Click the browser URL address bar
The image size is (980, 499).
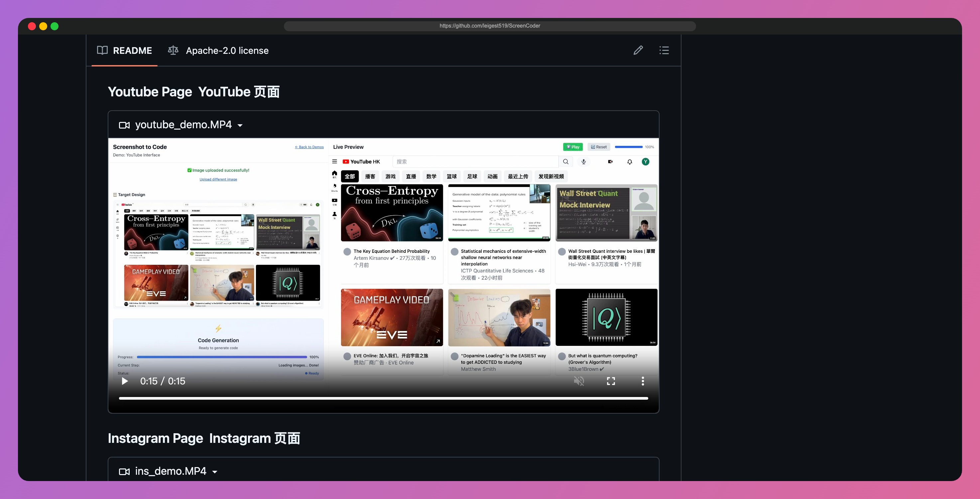coord(490,26)
